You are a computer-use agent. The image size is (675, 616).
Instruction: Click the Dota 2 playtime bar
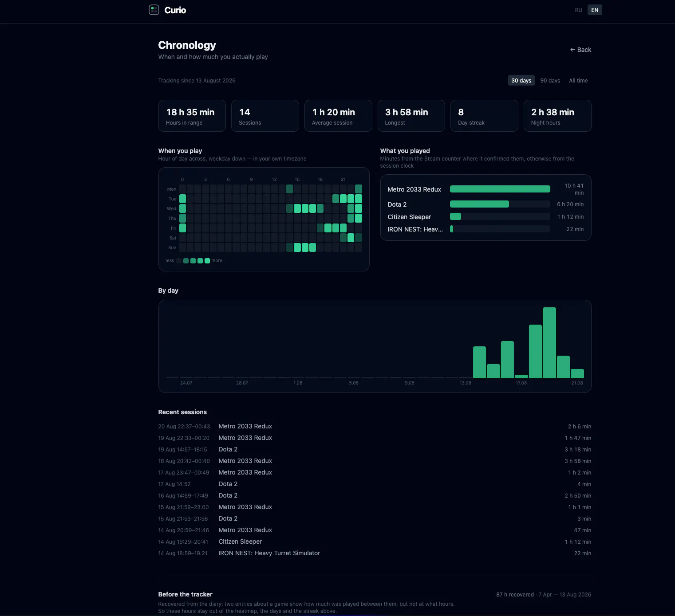tap(500, 204)
